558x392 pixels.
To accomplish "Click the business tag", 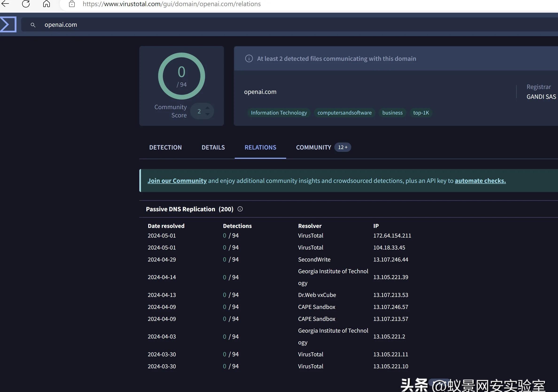I will [x=392, y=113].
